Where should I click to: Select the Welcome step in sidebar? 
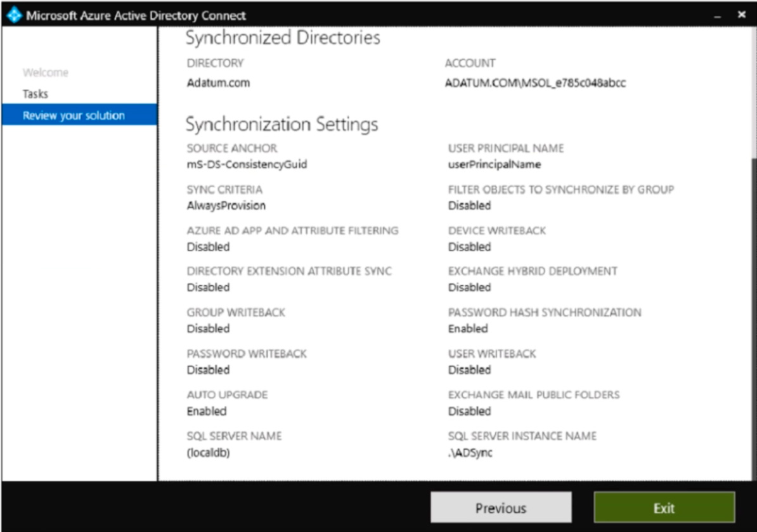(46, 73)
